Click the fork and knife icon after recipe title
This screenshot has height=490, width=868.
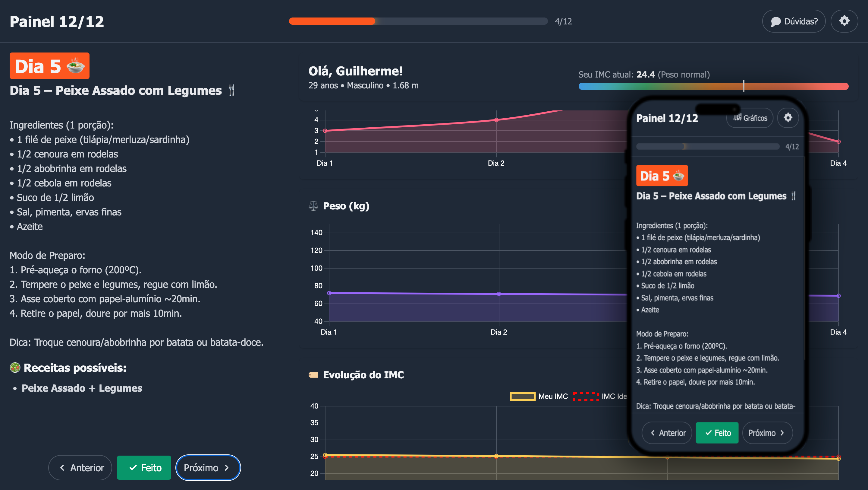click(231, 91)
